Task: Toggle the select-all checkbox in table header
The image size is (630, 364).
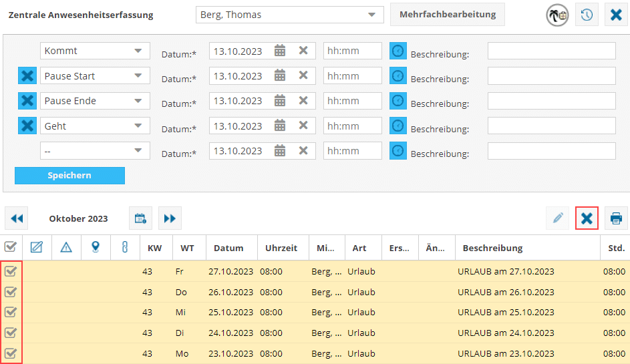Action: pyautogui.click(x=11, y=248)
